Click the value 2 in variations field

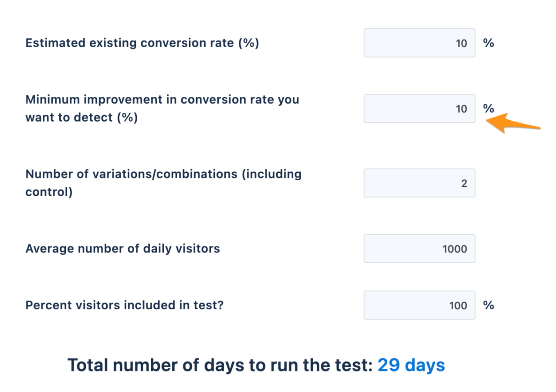464,183
